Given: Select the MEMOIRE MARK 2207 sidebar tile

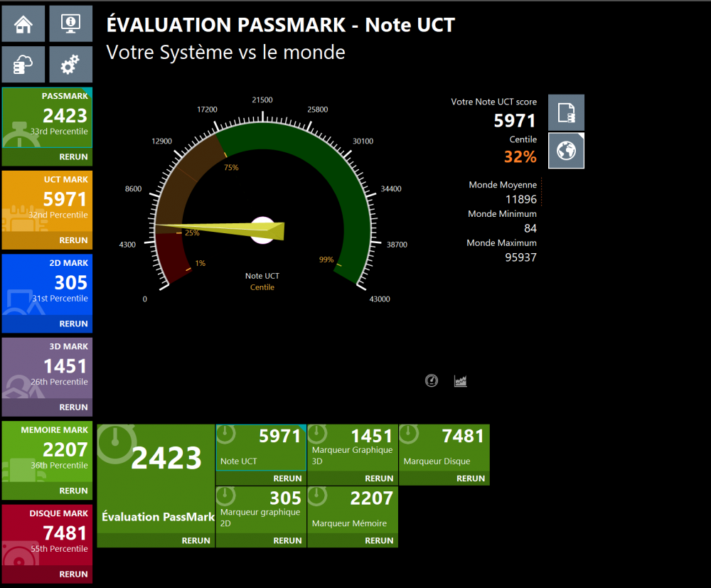Looking at the screenshot, I should (x=47, y=451).
